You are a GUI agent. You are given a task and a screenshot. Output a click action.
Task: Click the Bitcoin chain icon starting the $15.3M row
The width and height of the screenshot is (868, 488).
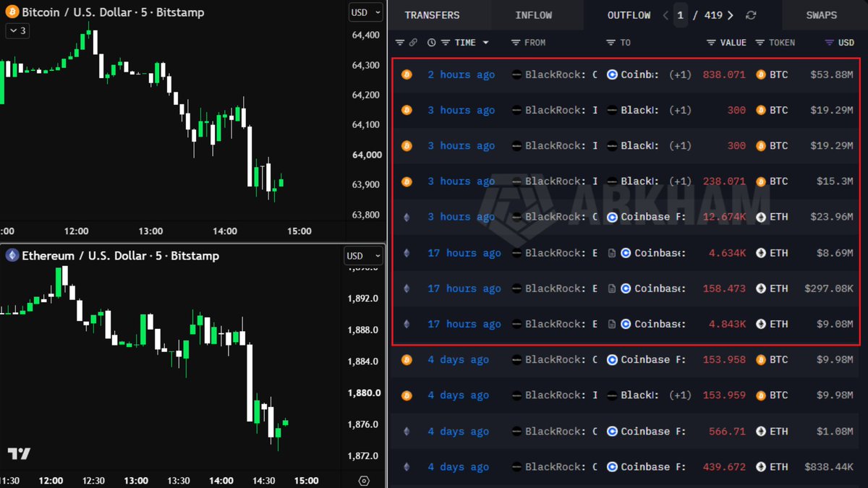(x=407, y=181)
